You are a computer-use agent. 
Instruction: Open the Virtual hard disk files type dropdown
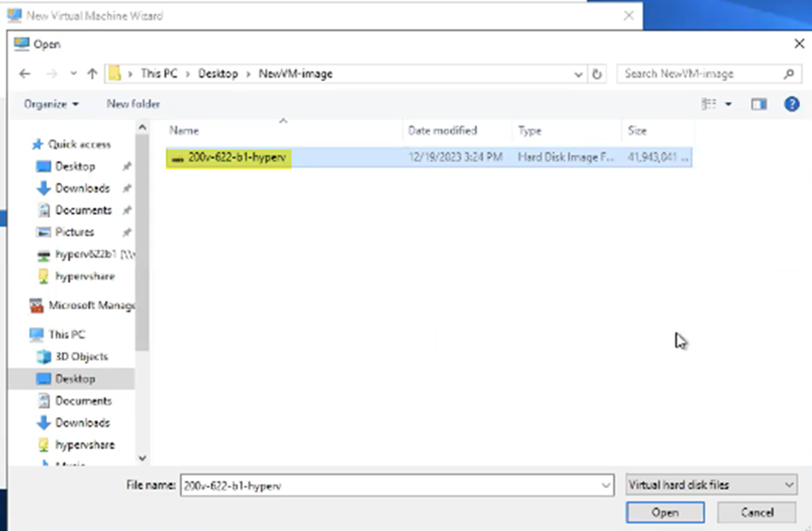coord(711,484)
